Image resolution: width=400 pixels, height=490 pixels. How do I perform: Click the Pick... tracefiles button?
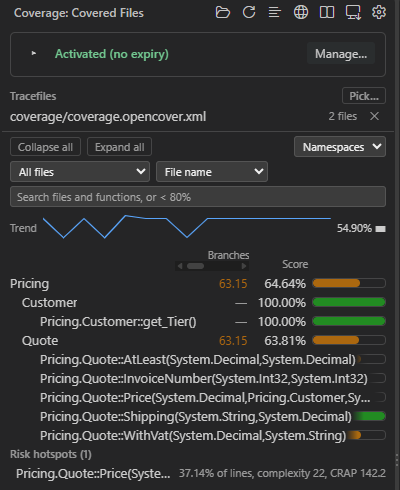[364, 96]
